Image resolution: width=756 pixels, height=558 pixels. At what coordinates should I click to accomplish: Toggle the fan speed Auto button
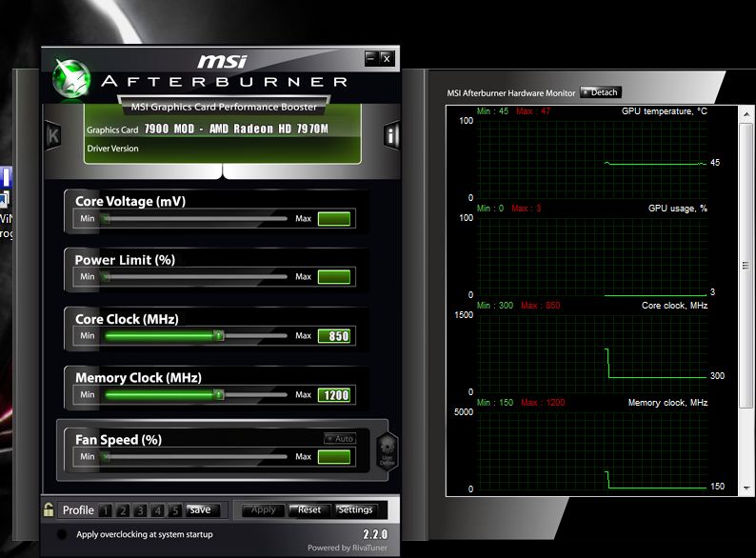[341, 438]
